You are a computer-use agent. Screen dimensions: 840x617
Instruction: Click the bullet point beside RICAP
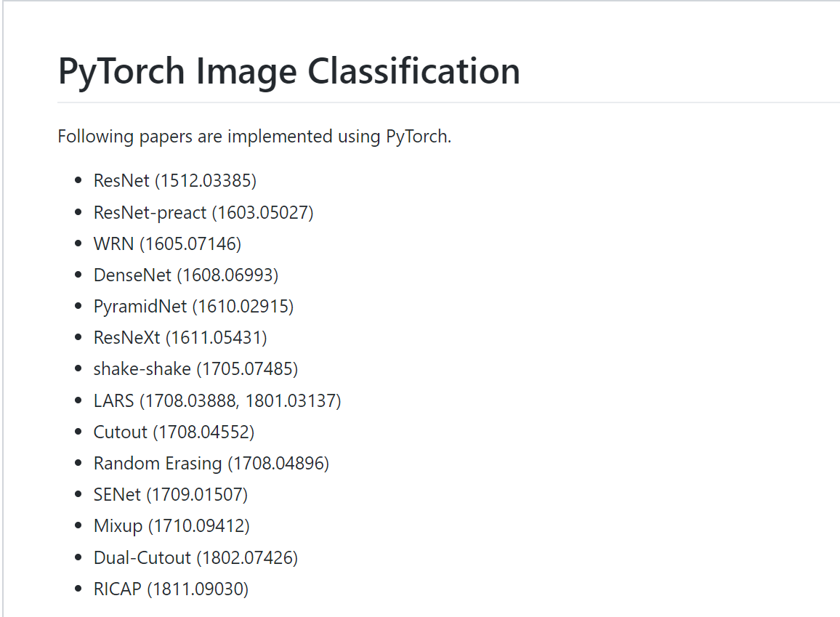pos(78,589)
